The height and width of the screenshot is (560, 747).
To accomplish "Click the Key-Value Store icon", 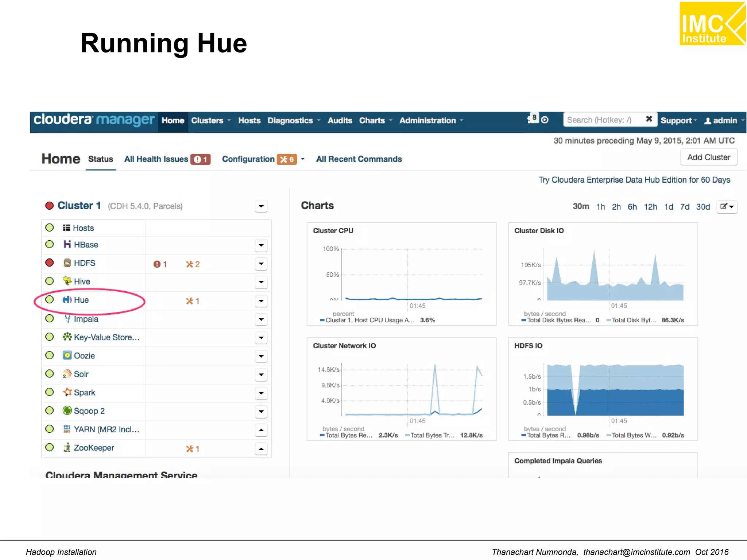I will tap(67, 337).
